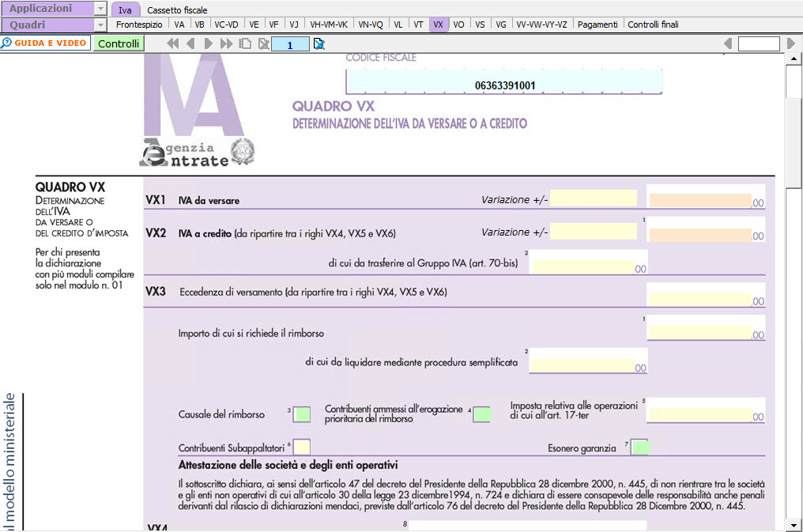Open the Frontespizio tab
This screenshot has width=803, height=532.
tap(139, 25)
